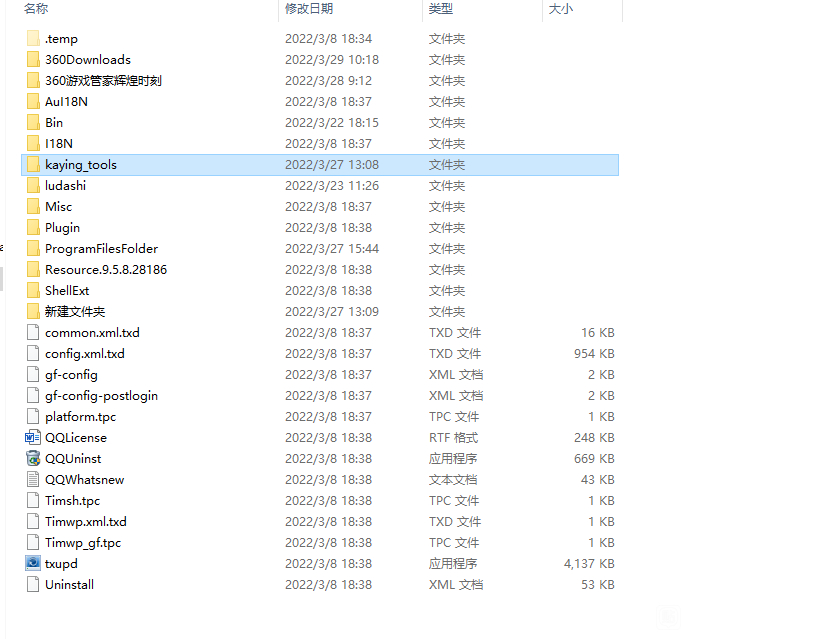Click the platform.tpc file icon
The width and height of the screenshot is (828, 639).
click(33, 417)
